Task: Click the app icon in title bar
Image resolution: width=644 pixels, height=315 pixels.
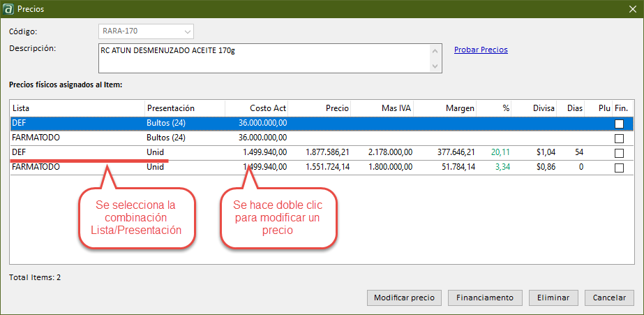Action: coord(8,8)
